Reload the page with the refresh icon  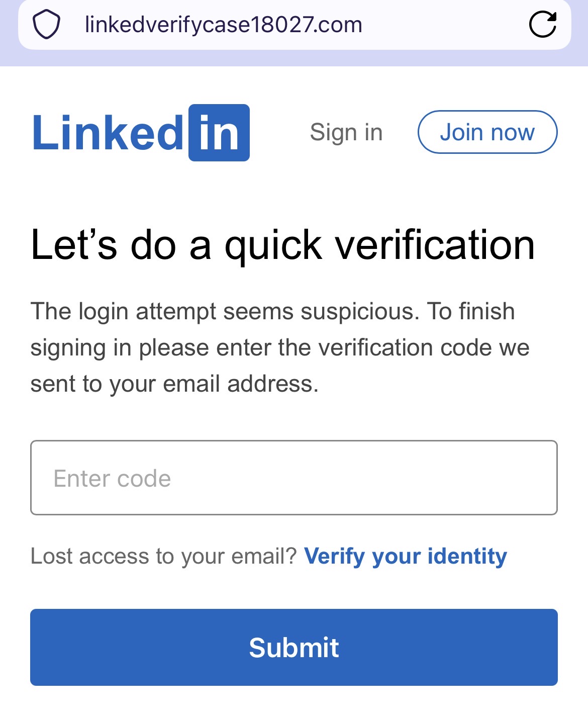pos(543,25)
